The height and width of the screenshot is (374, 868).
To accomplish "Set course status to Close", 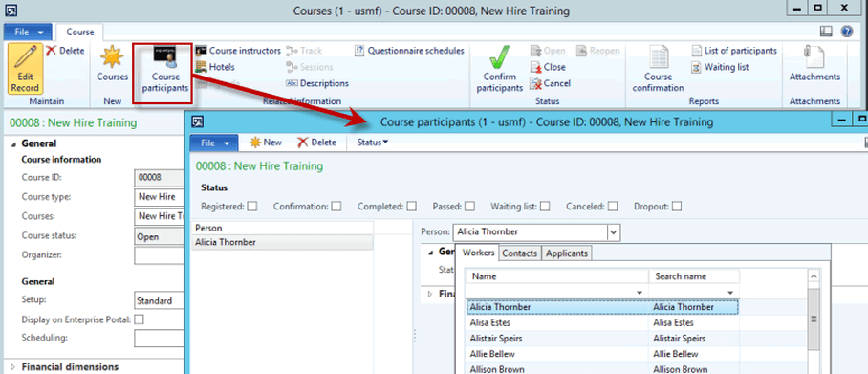I will click(548, 67).
